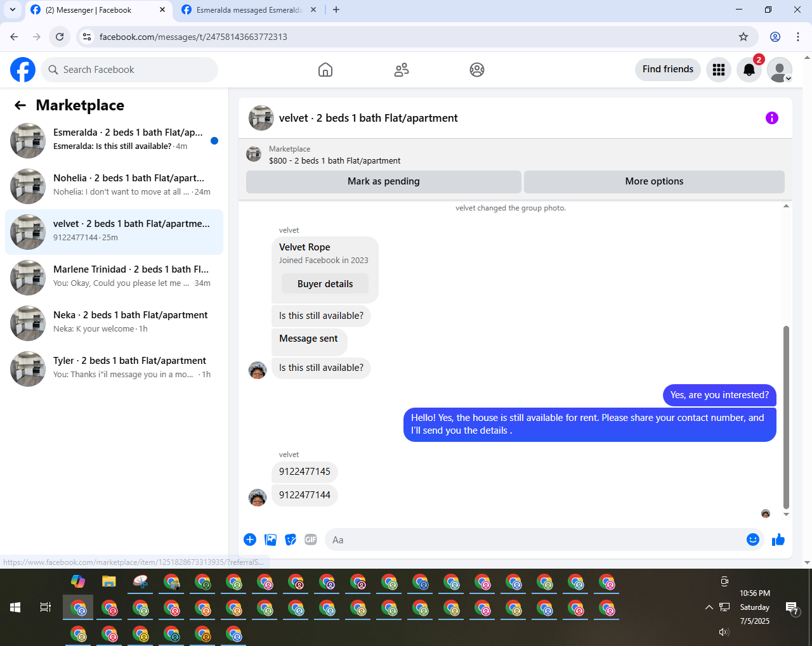The width and height of the screenshot is (812, 646).
Task: Click the browser back arrow
Action: point(14,37)
